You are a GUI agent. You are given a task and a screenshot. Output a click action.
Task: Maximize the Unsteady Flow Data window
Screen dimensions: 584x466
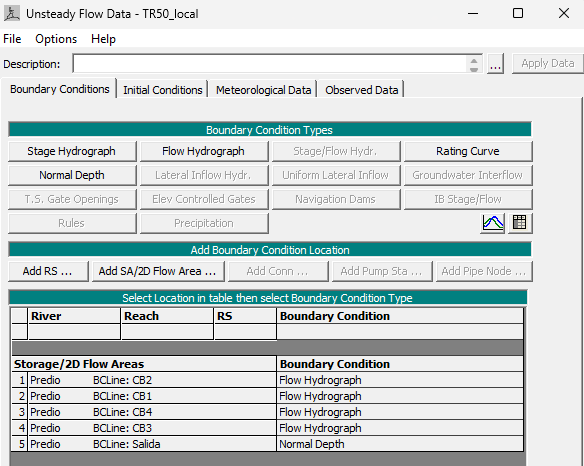518,13
